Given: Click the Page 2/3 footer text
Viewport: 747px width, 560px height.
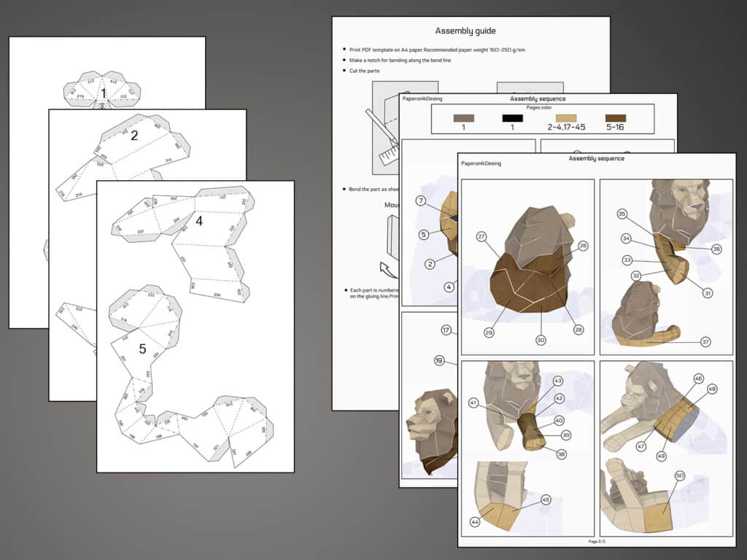Looking at the screenshot, I should 596,542.
